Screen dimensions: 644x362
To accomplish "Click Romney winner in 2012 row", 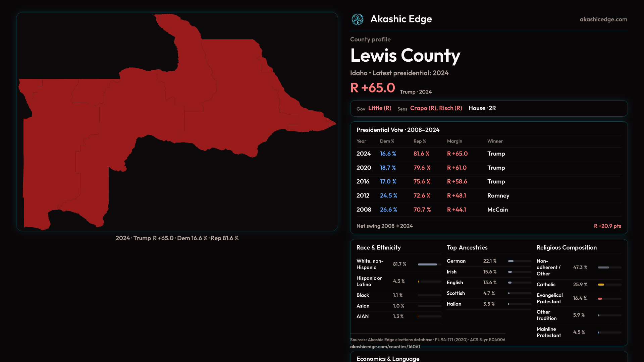I will pos(498,196).
